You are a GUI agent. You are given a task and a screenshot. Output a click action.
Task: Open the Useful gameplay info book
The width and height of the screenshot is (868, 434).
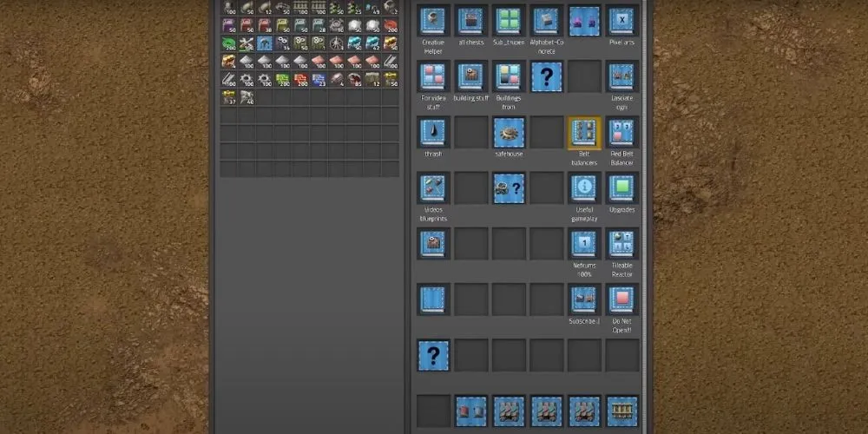584,188
